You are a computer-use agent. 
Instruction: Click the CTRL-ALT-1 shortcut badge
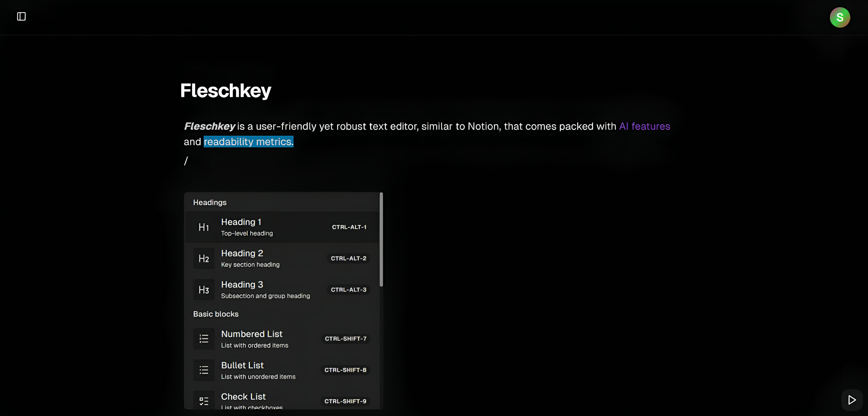pos(349,227)
